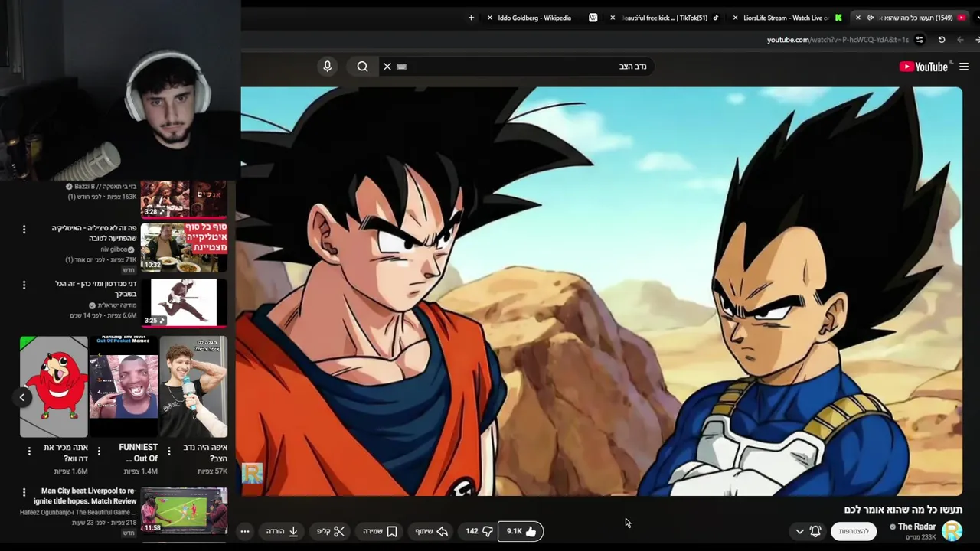Viewport: 980px width, 551px height.
Task: Open options for Man City beat Liverpool video
Action: click(x=24, y=493)
